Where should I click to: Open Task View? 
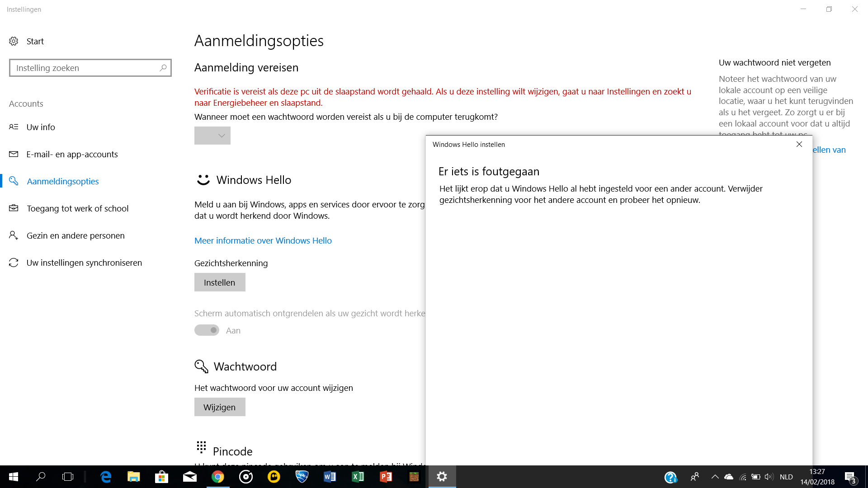[68, 477]
